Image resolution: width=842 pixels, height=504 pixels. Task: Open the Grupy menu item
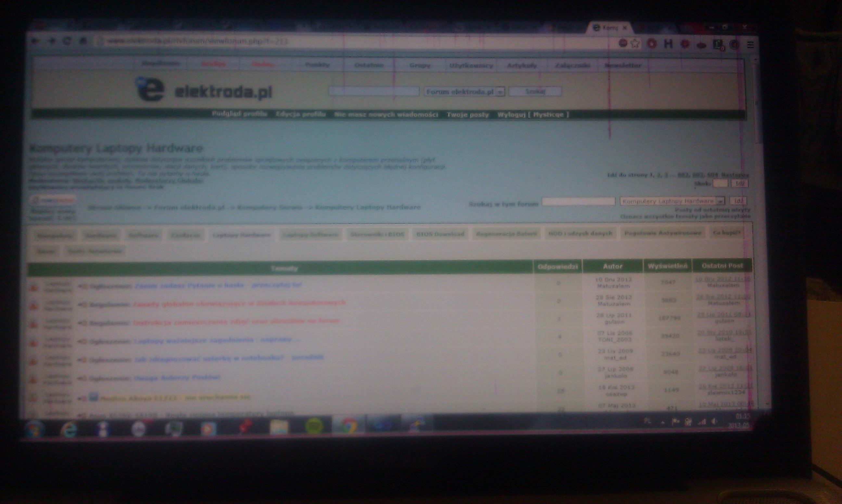[x=420, y=65]
